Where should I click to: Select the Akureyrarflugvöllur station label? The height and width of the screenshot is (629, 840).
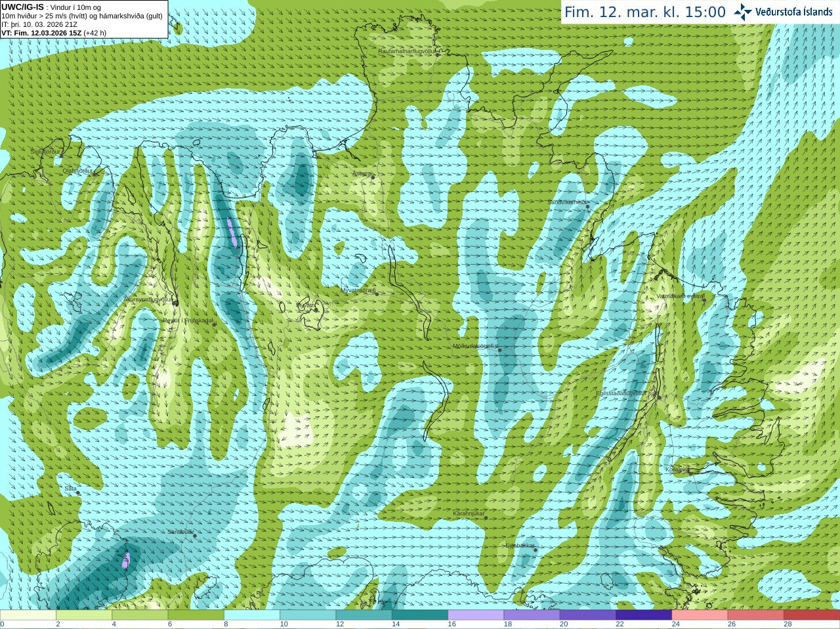(149, 299)
